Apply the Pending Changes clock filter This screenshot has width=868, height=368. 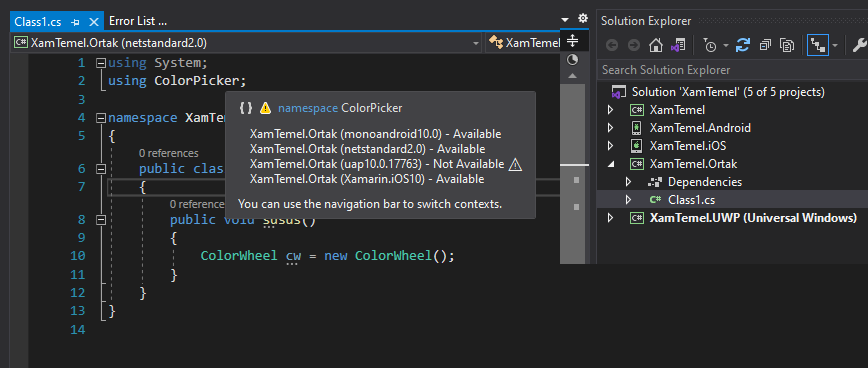pos(710,45)
